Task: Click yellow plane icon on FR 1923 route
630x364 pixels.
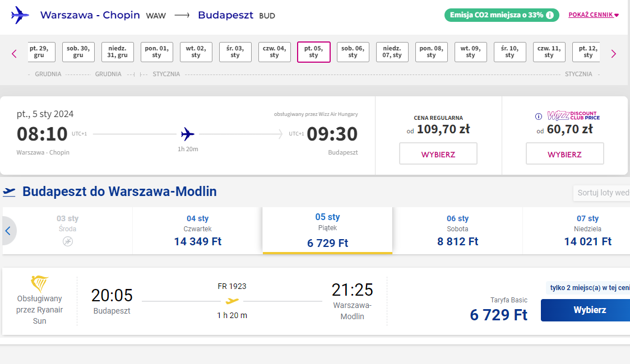Action: pyautogui.click(x=232, y=301)
